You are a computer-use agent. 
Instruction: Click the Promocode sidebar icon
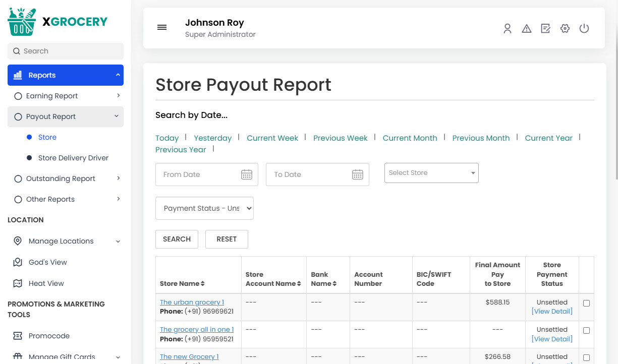coord(18,335)
